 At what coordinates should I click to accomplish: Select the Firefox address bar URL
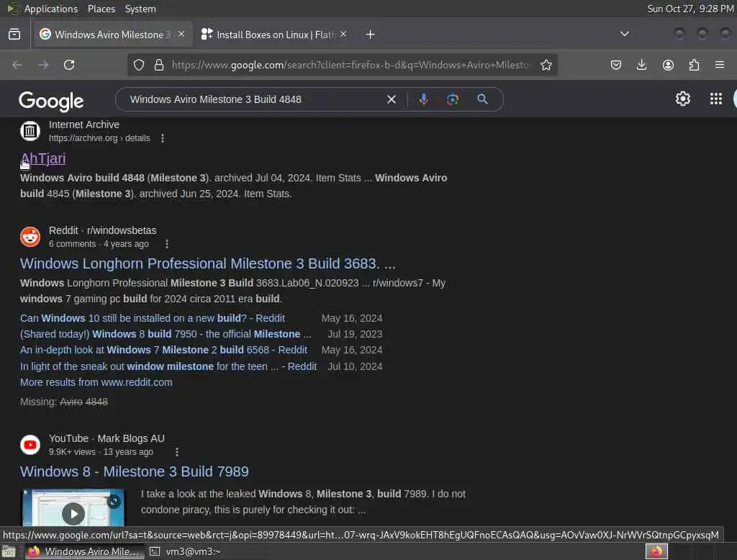point(351,65)
